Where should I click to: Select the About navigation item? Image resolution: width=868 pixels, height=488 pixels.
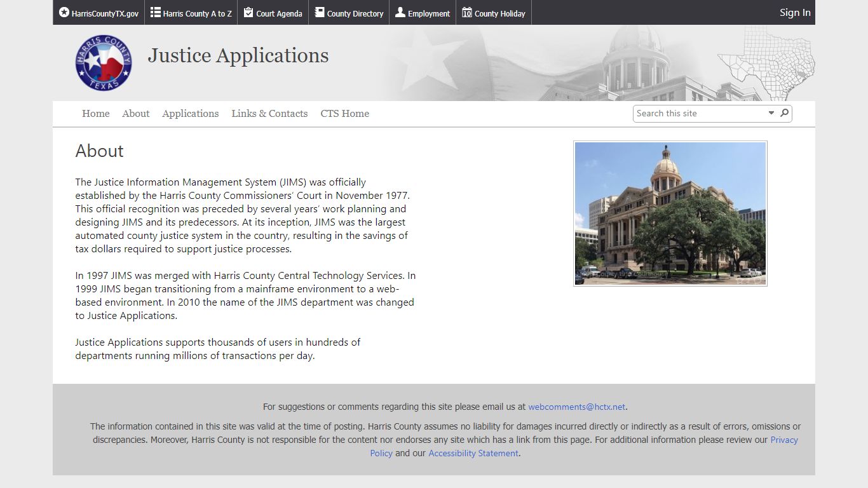point(136,114)
